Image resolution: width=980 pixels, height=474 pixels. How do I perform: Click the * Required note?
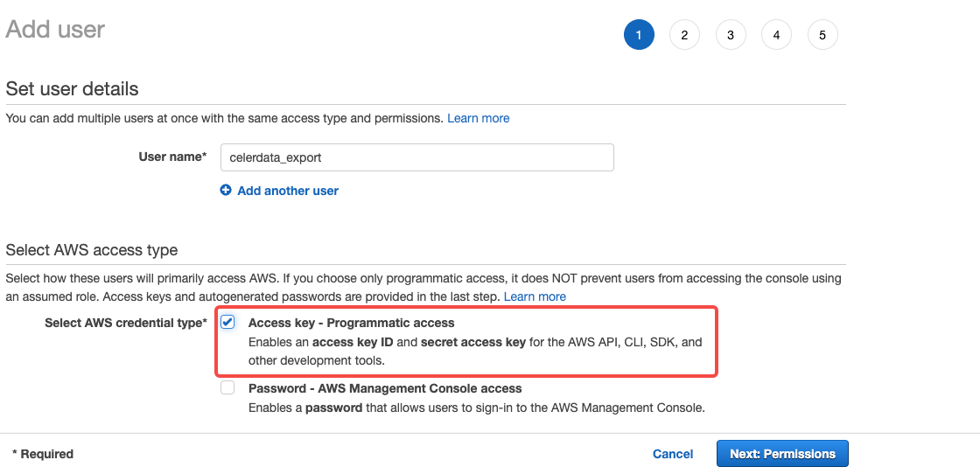(43, 454)
